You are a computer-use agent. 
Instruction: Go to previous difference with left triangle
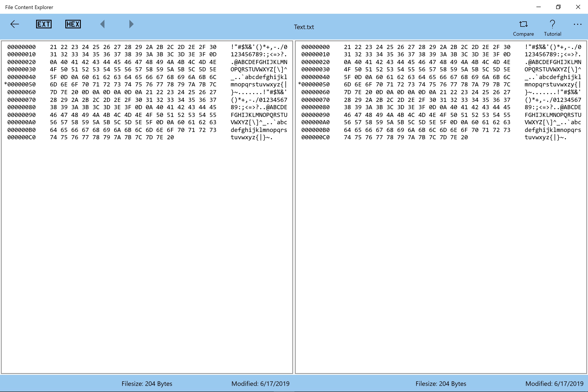point(102,24)
